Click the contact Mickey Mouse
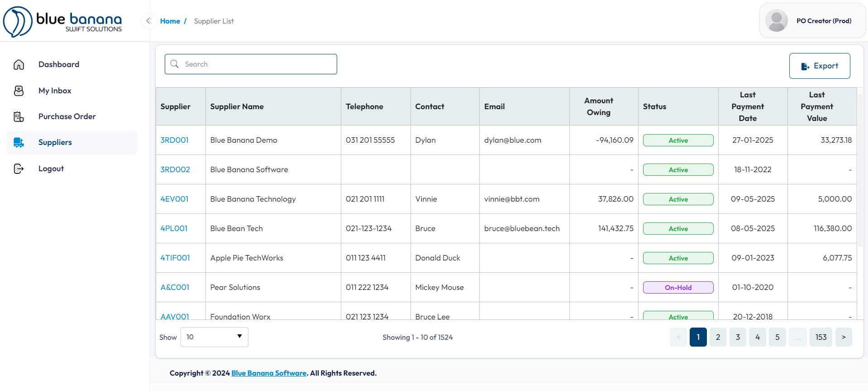This screenshot has width=868, height=391. coord(439,287)
